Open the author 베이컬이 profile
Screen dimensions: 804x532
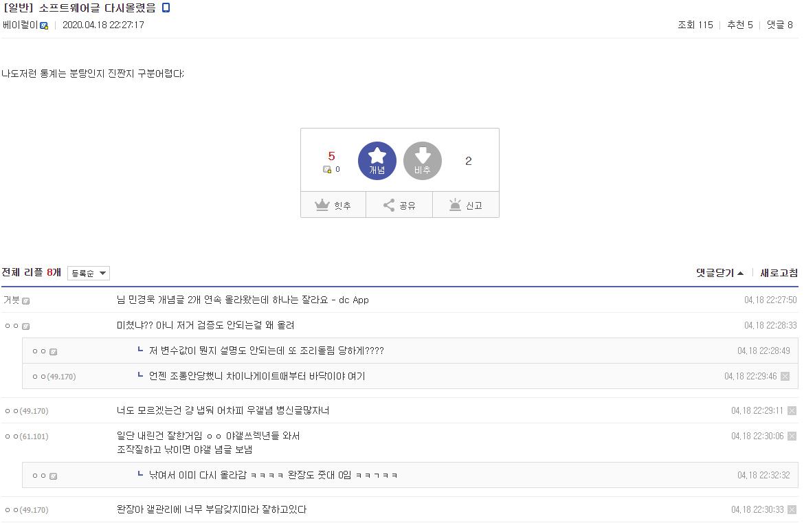[x=20, y=25]
